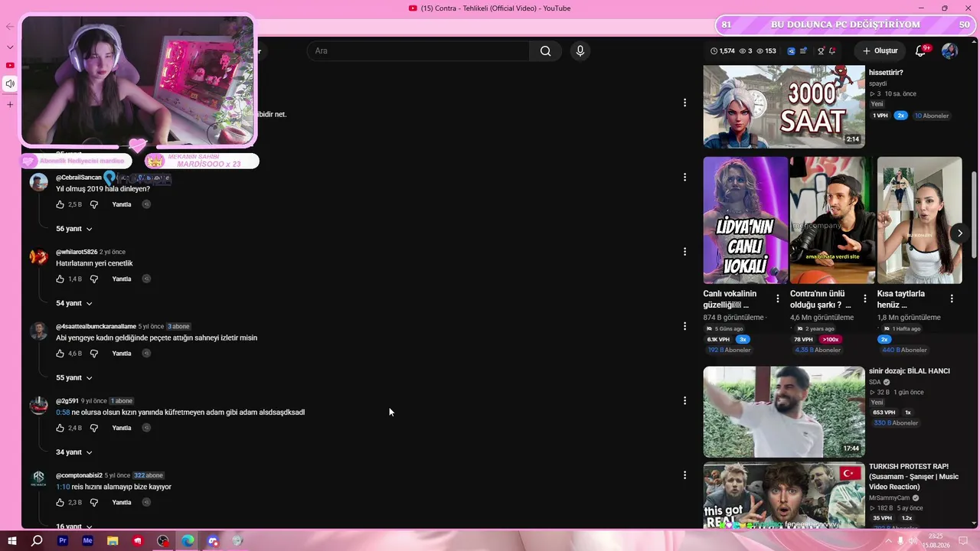The image size is (980, 551).
Task: Open File Explorer from the taskbar
Action: 113,541
